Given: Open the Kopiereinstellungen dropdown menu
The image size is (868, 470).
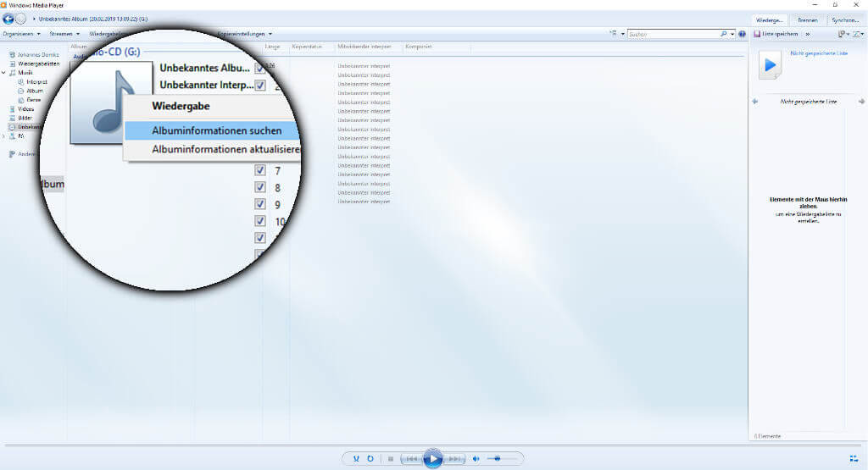Looking at the screenshot, I should point(245,34).
